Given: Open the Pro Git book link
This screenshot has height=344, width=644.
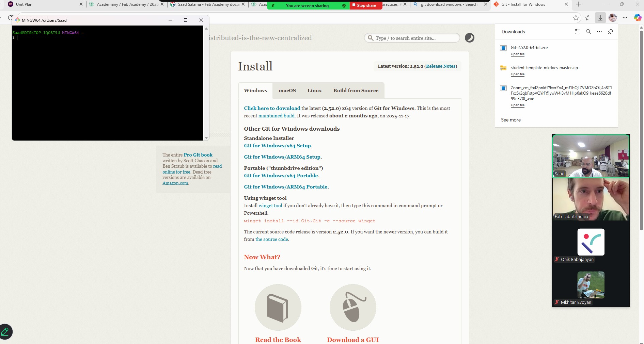Looking at the screenshot, I should [x=198, y=155].
